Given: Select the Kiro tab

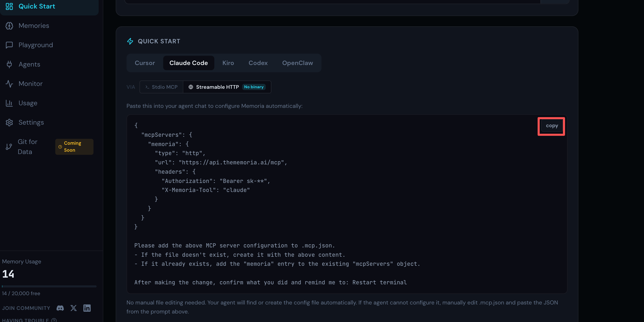Looking at the screenshot, I should (x=228, y=63).
